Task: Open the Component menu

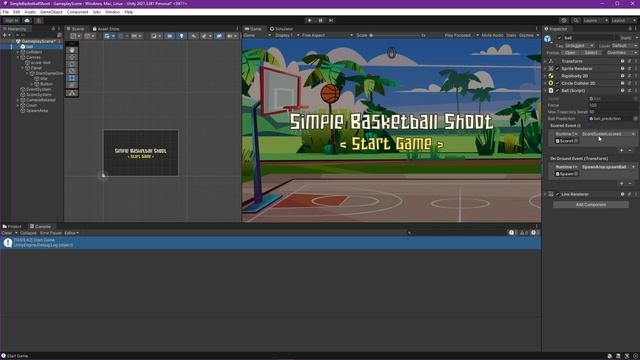Action: pyautogui.click(x=78, y=12)
